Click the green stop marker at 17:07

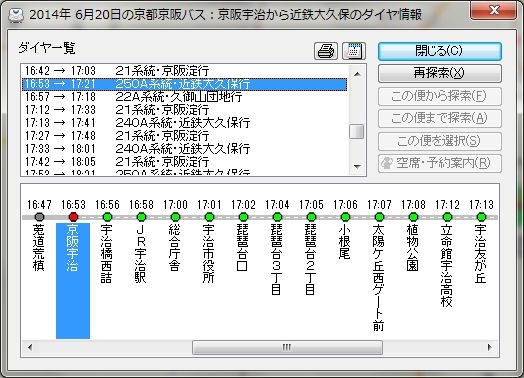coord(379,217)
